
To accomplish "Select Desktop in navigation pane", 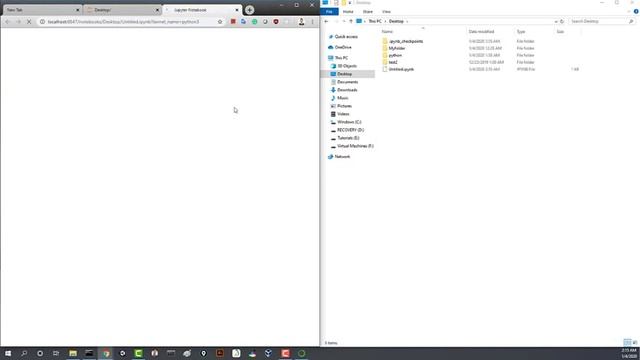I will [x=344, y=74].
